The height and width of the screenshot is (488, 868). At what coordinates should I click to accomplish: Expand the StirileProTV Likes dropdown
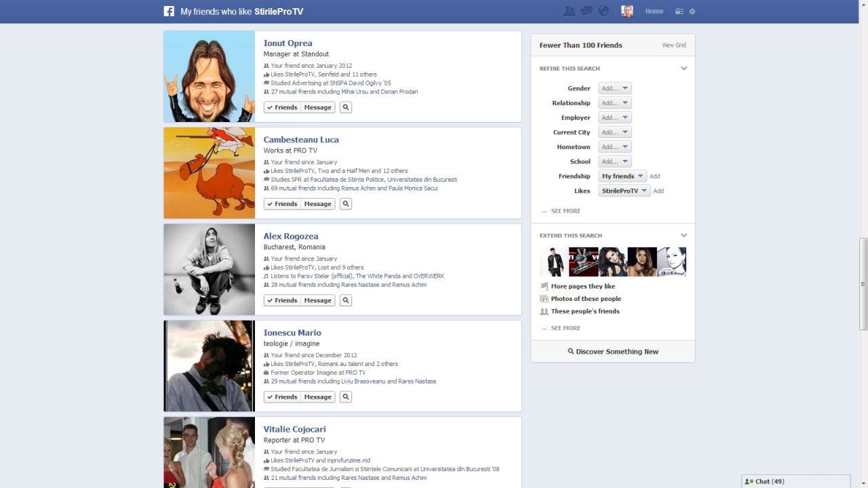624,191
